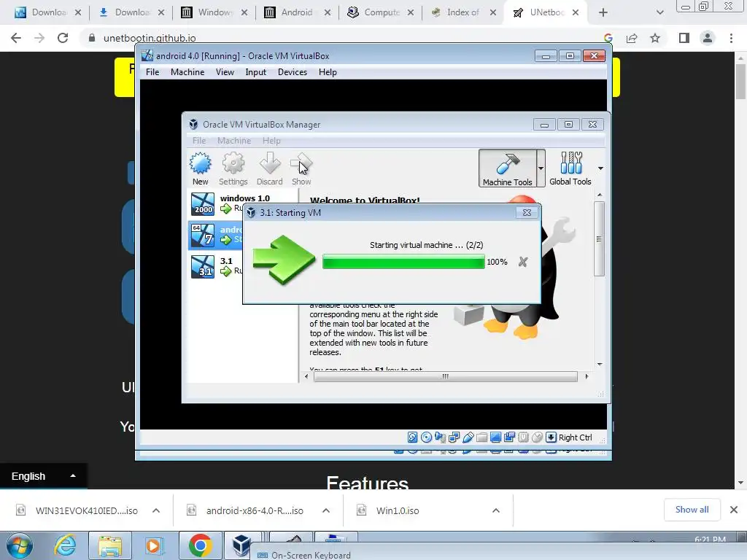Click the unetbootin.github.io address bar
Image resolution: width=747 pixels, height=560 pixels.
(343, 38)
